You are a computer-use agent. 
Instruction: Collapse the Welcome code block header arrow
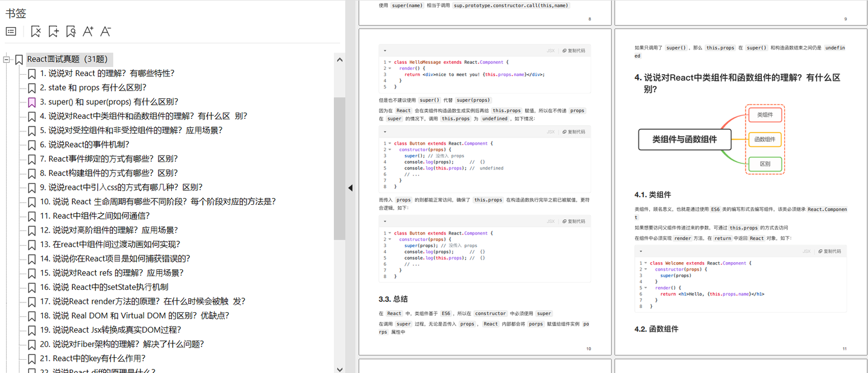click(641, 251)
